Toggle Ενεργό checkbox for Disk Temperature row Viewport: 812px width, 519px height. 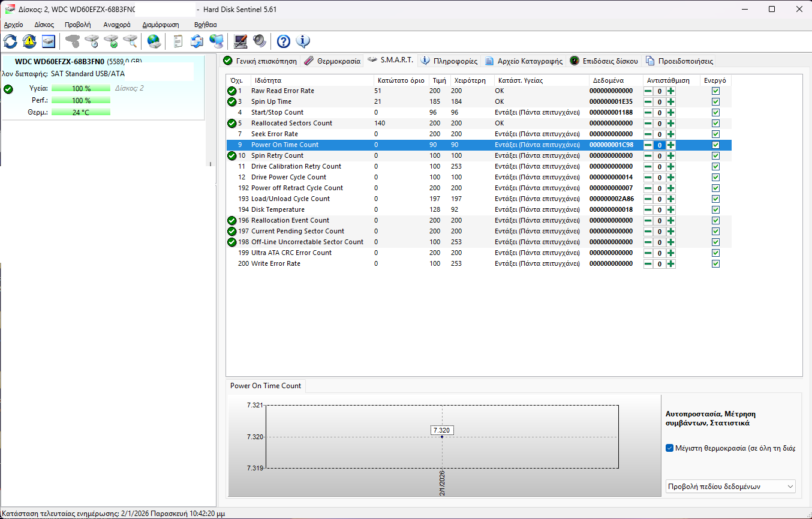tap(715, 210)
